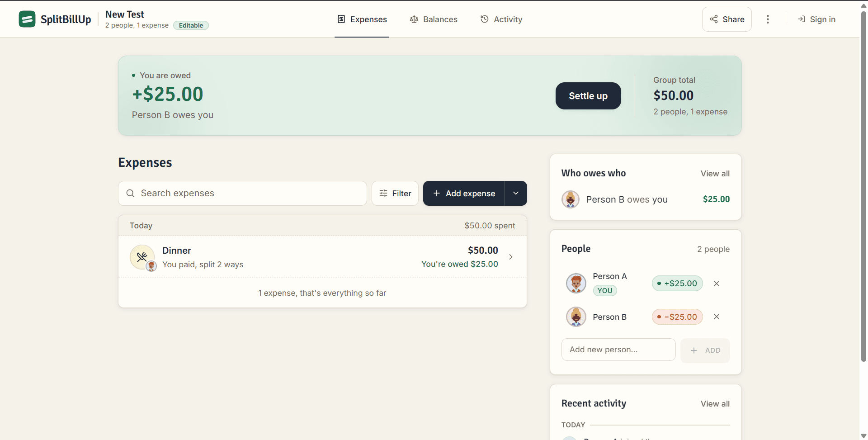Screen dimensions: 868x440
Task: Click the search magnifier icon
Action: [130, 193]
